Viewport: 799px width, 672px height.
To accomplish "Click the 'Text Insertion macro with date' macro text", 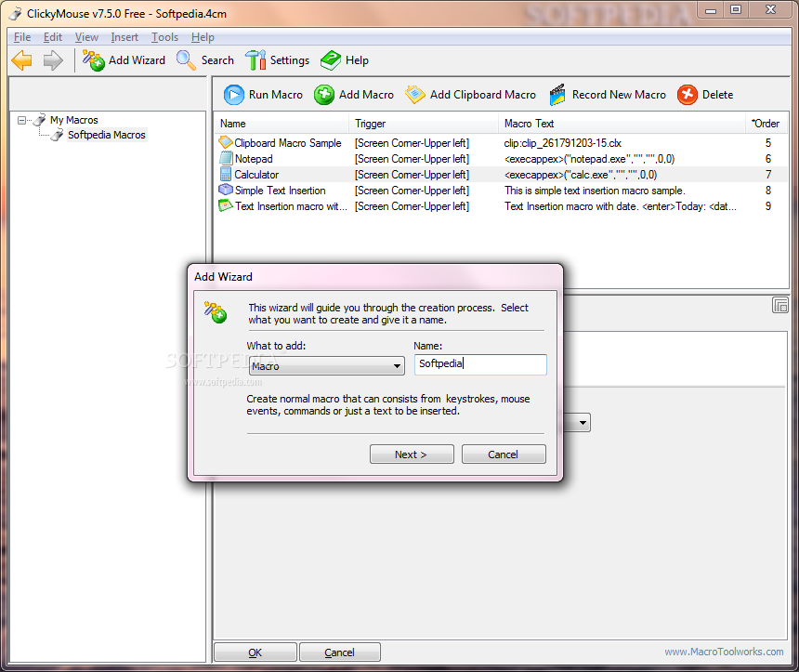I will pyautogui.click(x=620, y=206).
